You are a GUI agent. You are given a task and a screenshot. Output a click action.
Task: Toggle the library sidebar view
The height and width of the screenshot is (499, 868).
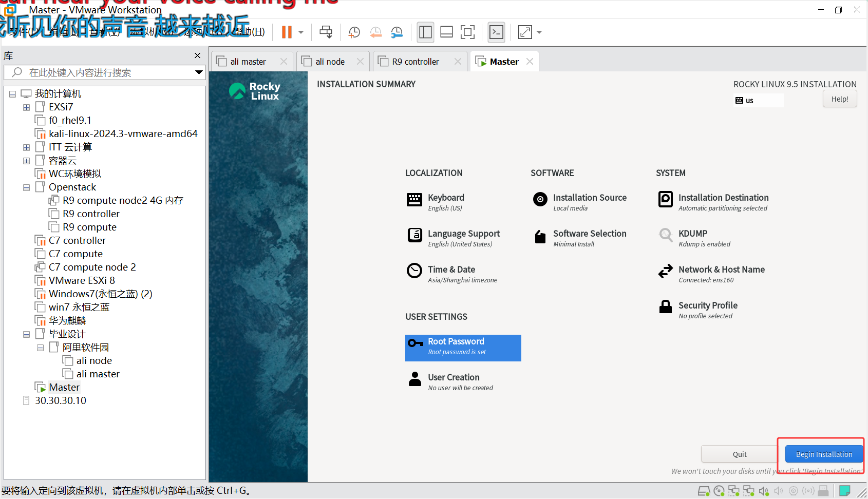426,32
